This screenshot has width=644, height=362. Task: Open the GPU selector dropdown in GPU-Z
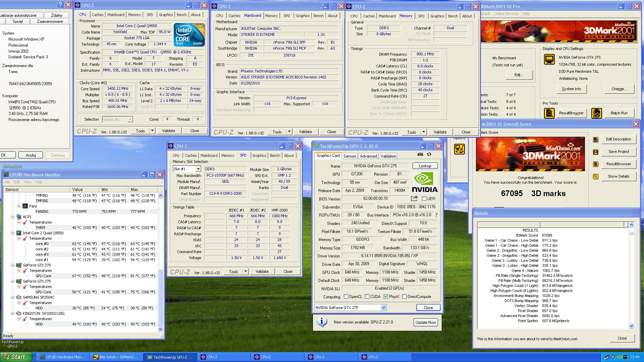(383, 308)
